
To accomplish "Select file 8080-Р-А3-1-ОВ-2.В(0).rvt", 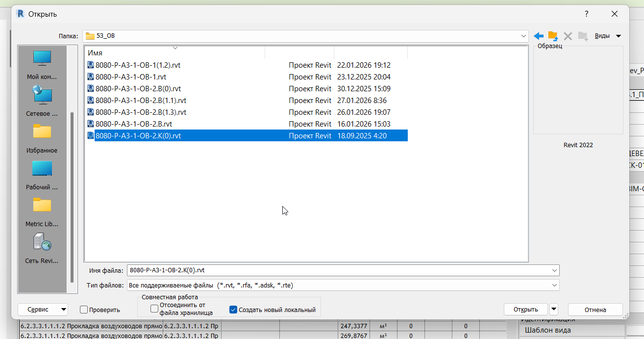I will (138, 88).
